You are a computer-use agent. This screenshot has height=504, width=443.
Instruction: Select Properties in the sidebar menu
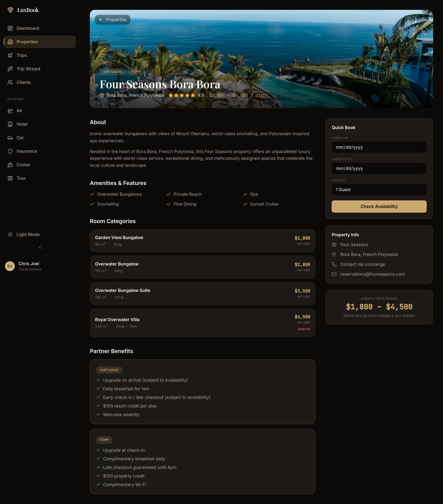point(27,42)
